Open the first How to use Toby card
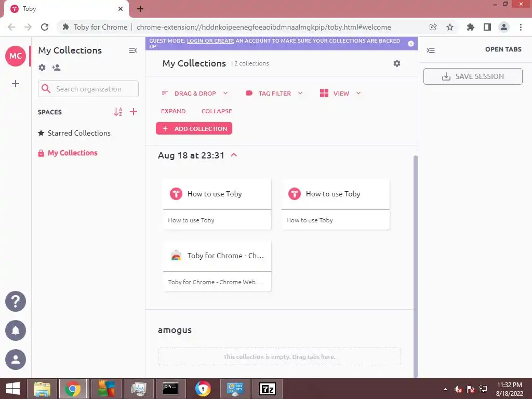532x399 pixels. 217,204
